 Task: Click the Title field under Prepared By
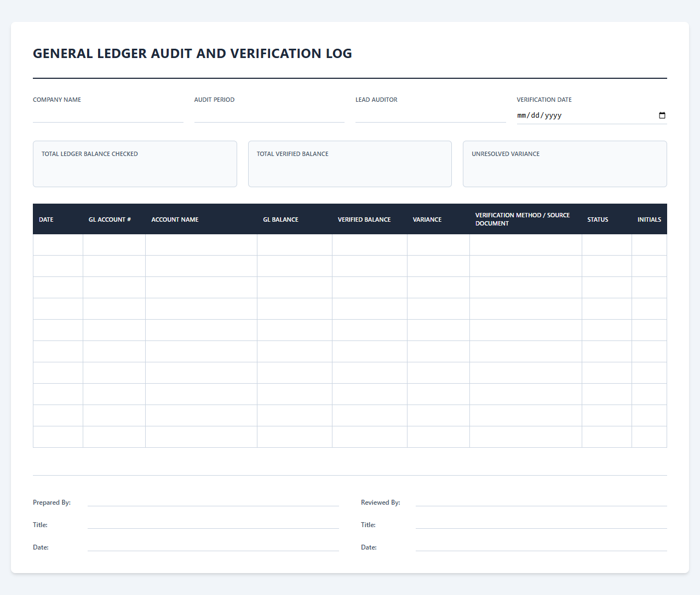213,523
